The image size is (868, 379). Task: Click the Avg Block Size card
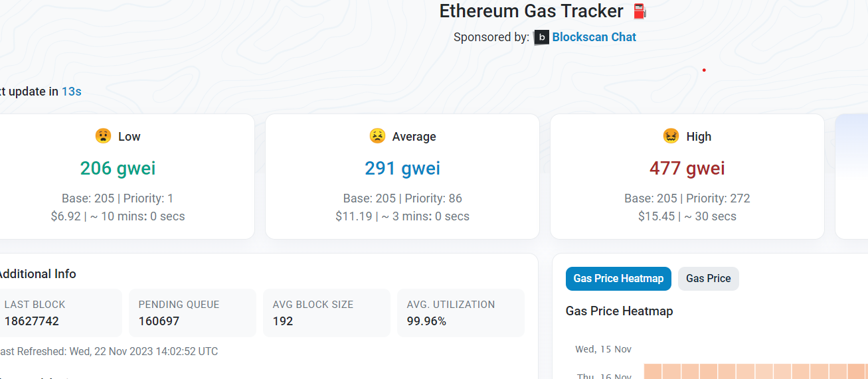[326, 313]
